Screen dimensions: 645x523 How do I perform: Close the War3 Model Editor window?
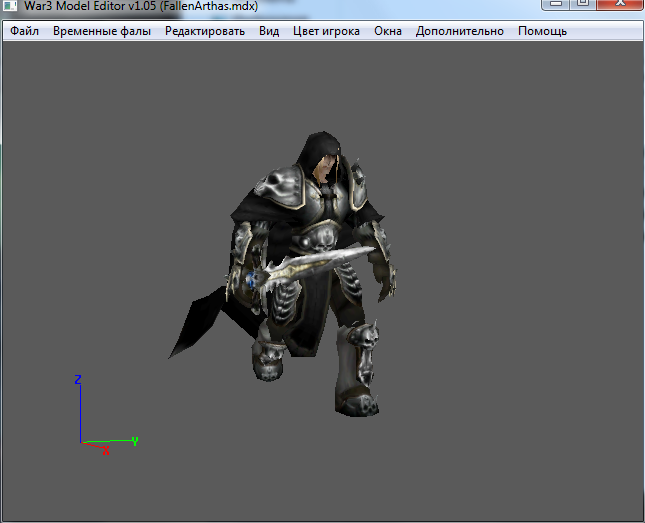pyautogui.click(x=620, y=4)
